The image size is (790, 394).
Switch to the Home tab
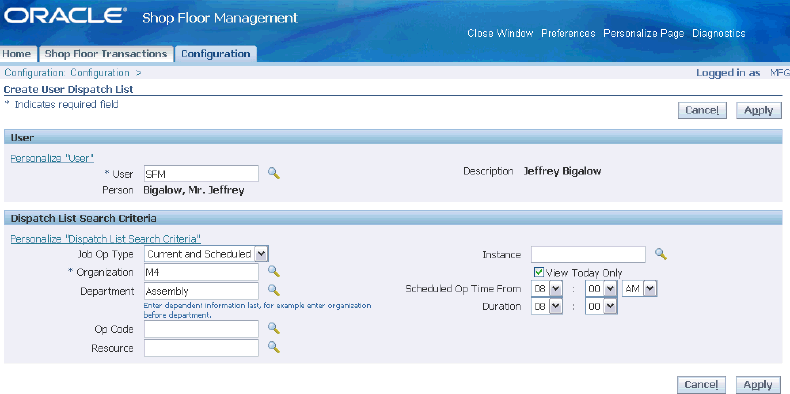[17, 54]
